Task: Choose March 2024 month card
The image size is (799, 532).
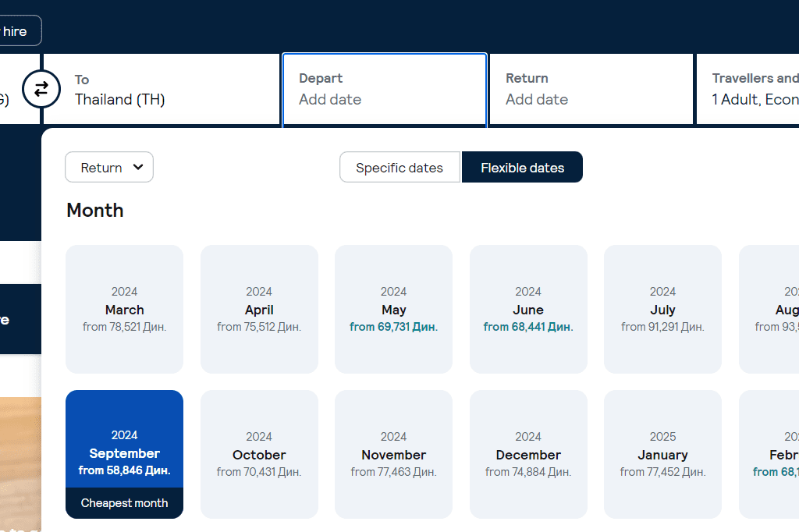Action: (x=124, y=310)
